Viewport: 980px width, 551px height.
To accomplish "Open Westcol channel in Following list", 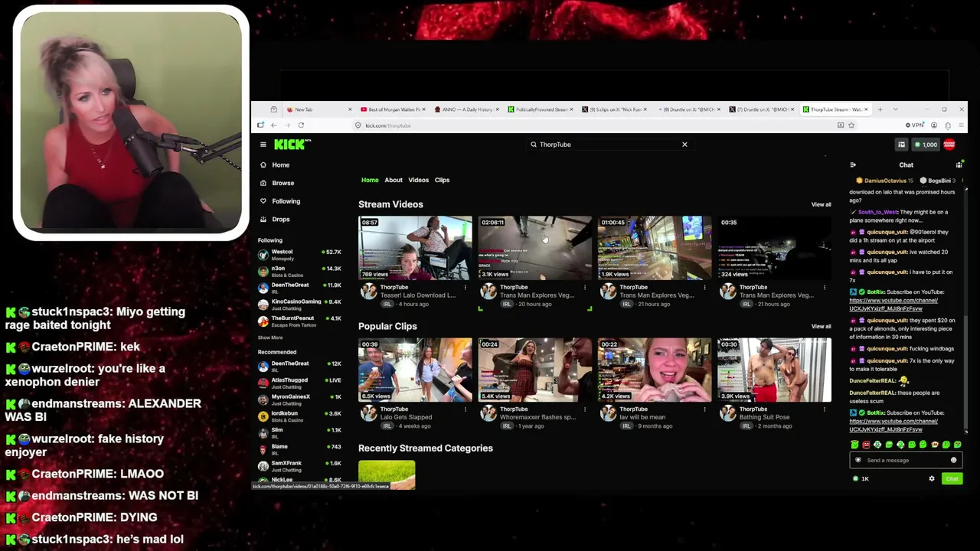I will point(299,255).
